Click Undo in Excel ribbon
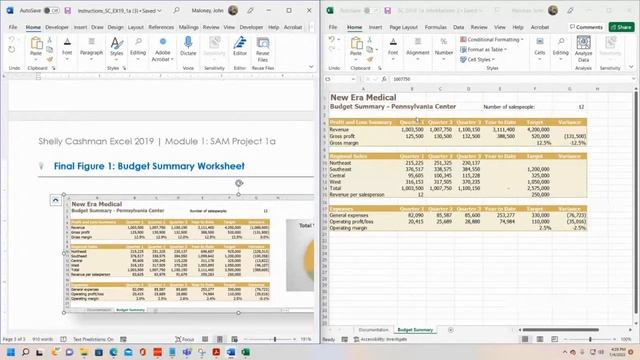This screenshot has height=360, width=640. click(x=331, y=40)
